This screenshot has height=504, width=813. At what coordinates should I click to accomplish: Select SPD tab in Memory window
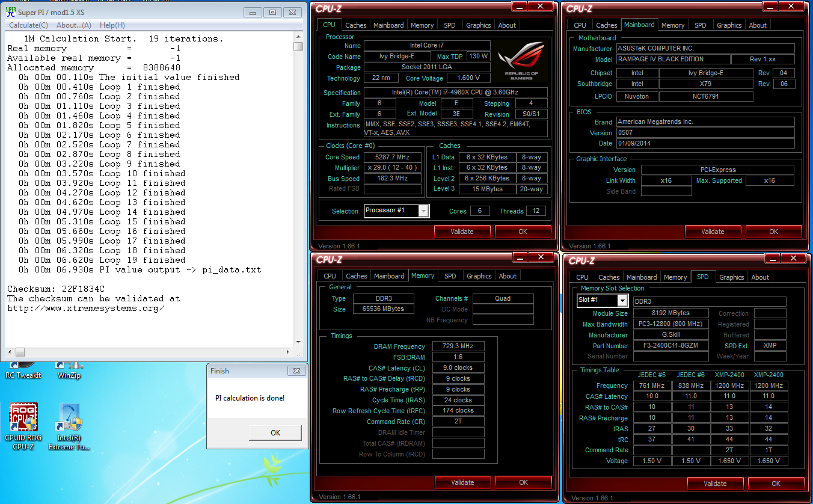click(x=450, y=276)
